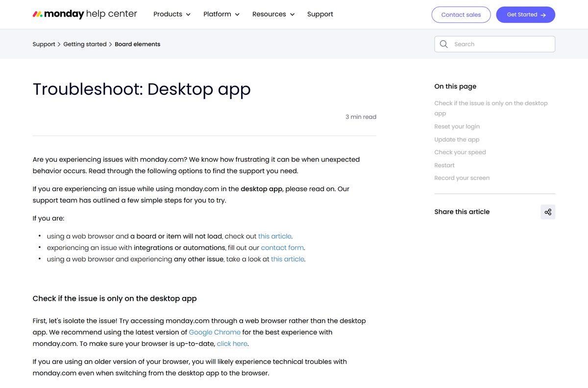Expand the Platform dropdown menu
The width and height of the screenshot is (588, 388).
221,14
